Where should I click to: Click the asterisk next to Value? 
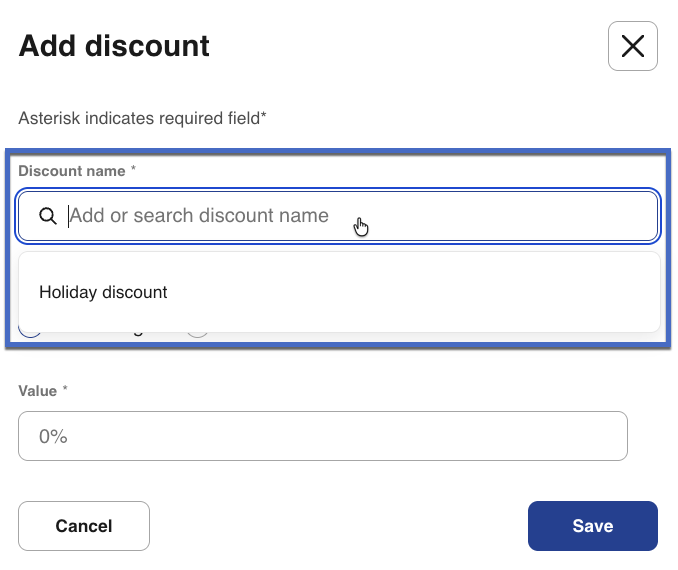click(x=65, y=390)
